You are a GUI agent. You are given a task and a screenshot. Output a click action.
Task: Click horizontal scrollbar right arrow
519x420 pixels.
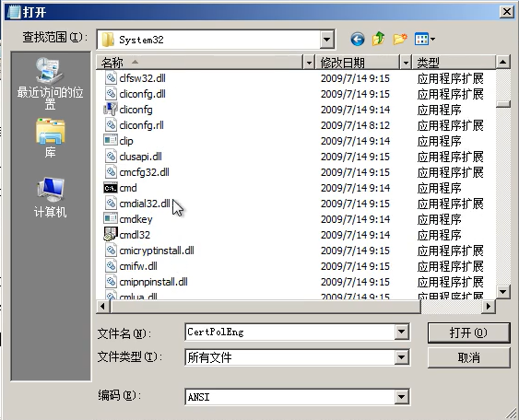click(489, 307)
